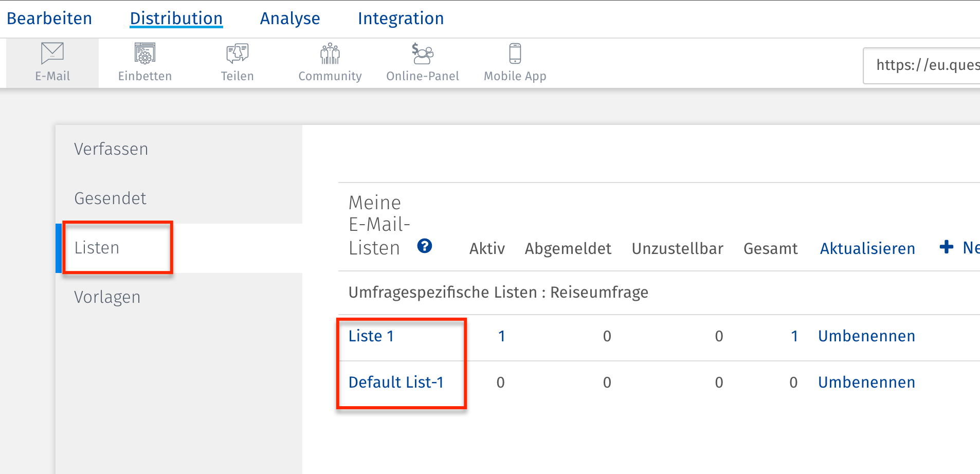
Task: Click the E-Mail envelope icon
Action: click(x=52, y=53)
